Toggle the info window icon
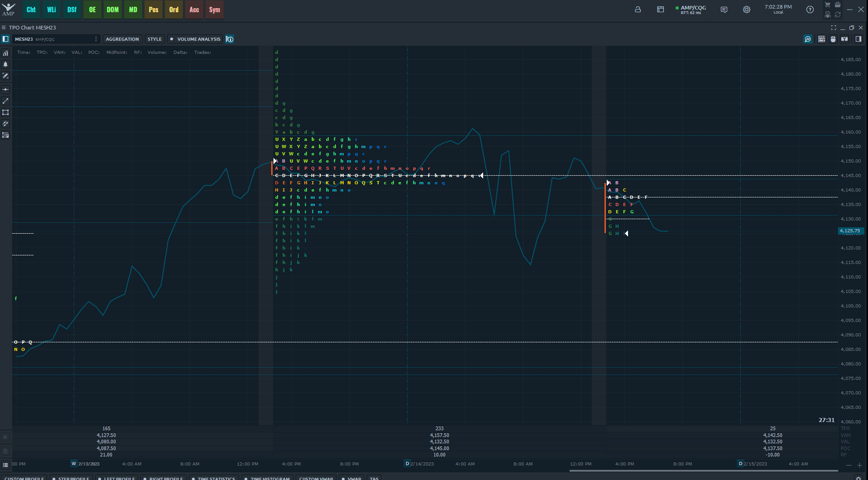 coord(230,39)
